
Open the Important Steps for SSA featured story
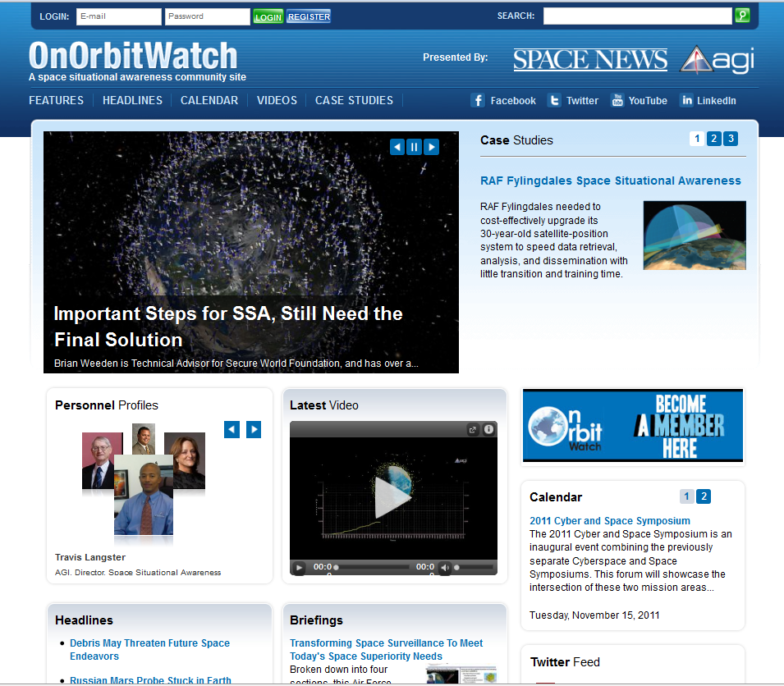pyautogui.click(x=228, y=327)
